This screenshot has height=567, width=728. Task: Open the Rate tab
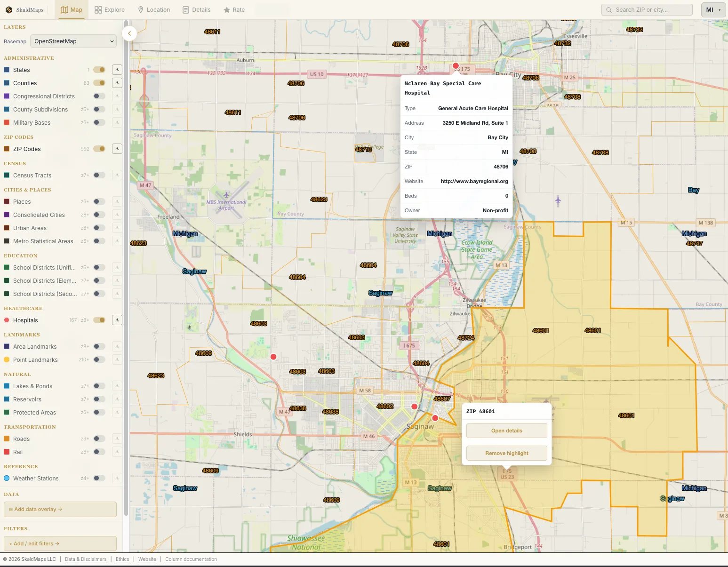click(234, 10)
